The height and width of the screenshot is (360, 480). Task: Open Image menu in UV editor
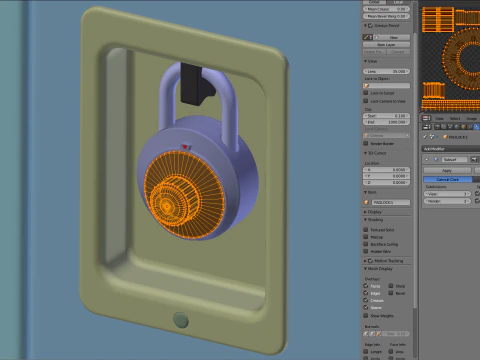472,119
